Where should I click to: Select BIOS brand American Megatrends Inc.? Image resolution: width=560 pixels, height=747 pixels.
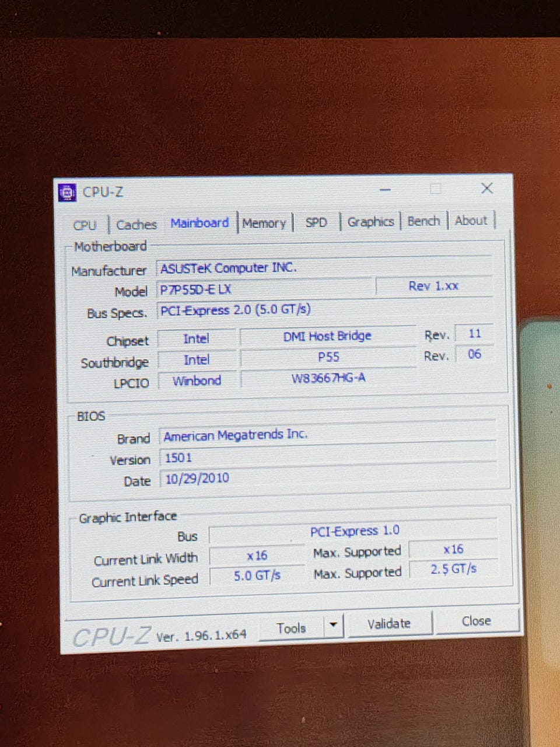[327, 435]
